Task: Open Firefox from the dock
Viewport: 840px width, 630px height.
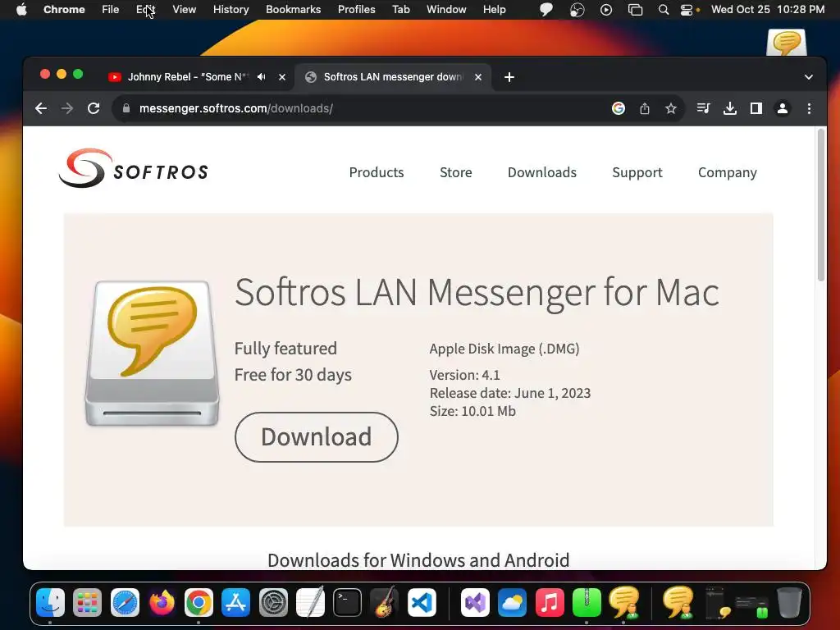Action: (162, 602)
